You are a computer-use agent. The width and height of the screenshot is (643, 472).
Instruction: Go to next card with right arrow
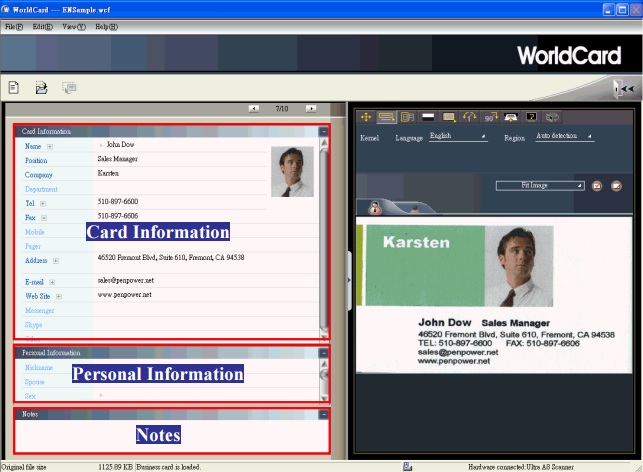click(x=311, y=109)
